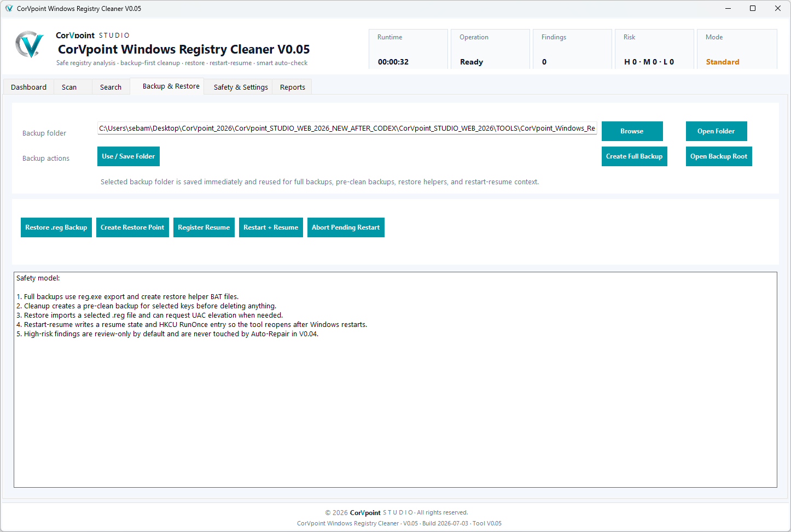Switch to the Reports tab
791x532 pixels.
coord(293,87)
